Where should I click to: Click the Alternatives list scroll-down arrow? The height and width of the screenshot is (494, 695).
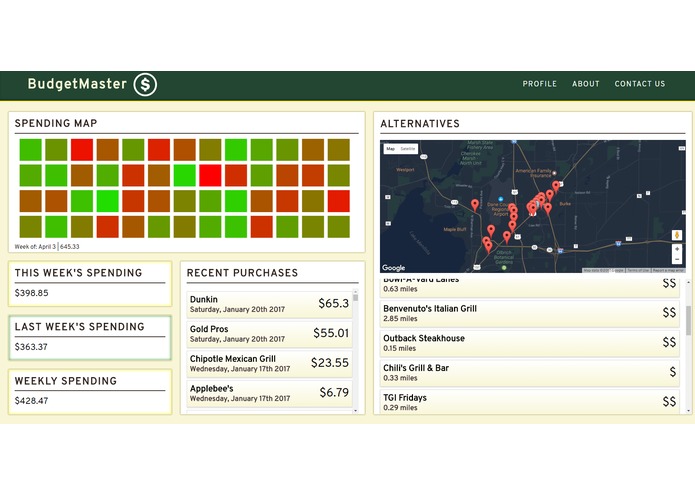click(688, 411)
